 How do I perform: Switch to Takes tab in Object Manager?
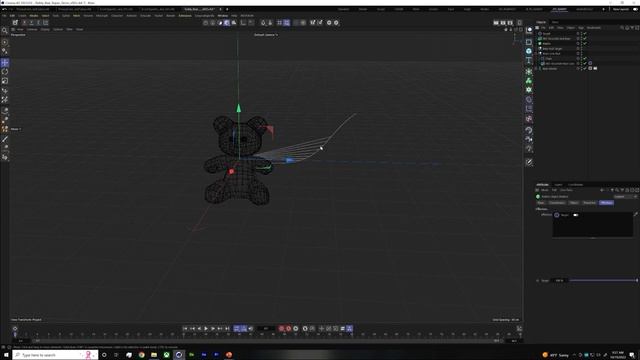pos(555,22)
